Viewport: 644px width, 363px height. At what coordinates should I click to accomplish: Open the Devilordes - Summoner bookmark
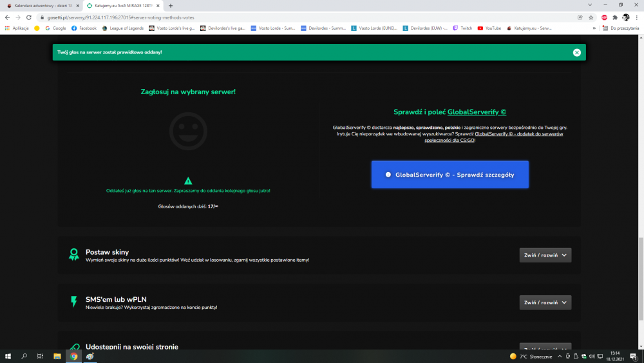tap(323, 28)
